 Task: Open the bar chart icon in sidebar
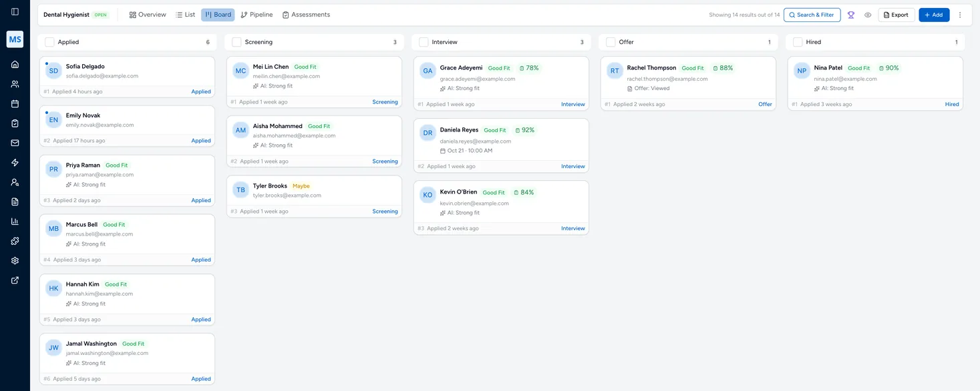pyautogui.click(x=15, y=222)
